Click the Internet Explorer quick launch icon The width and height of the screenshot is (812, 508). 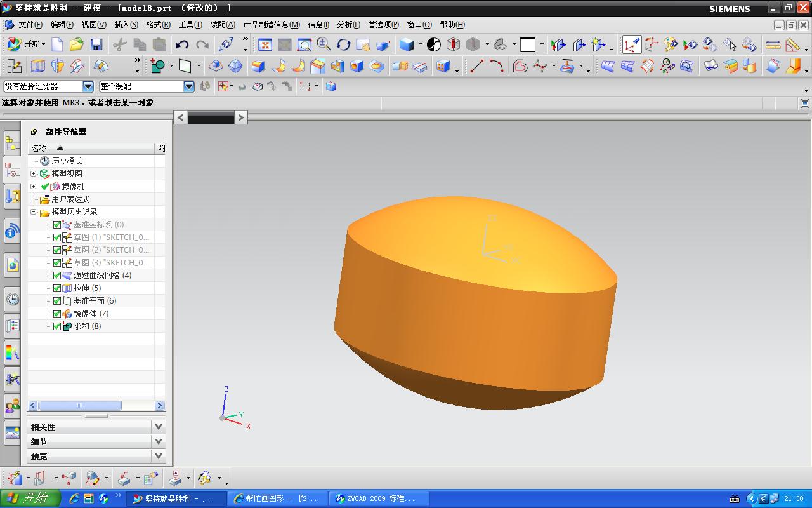(x=74, y=499)
